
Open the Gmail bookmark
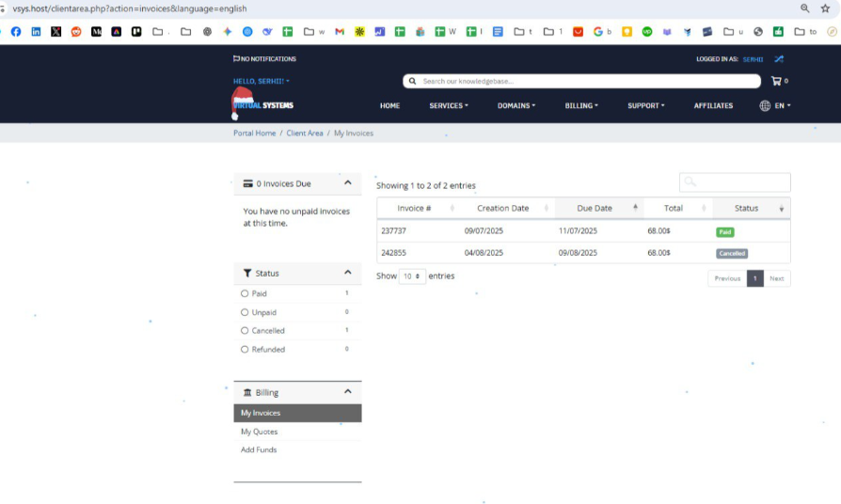click(340, 32)
